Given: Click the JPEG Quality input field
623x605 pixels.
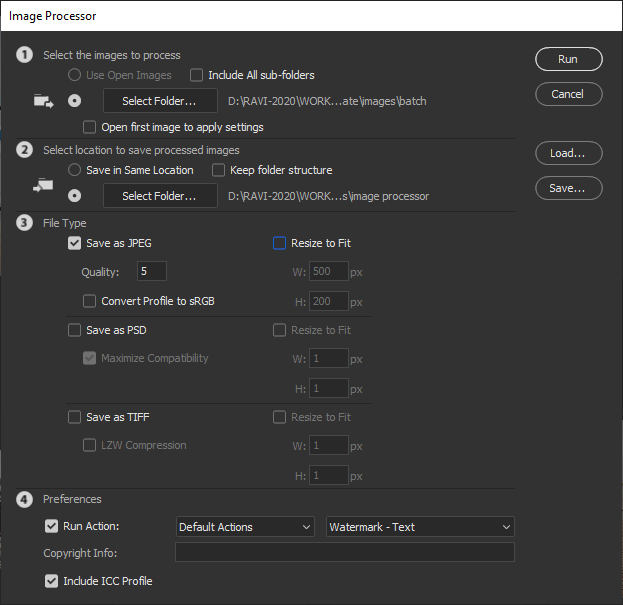Looking at the screenshot, I should pyautogui.click(x=152, y=272).
